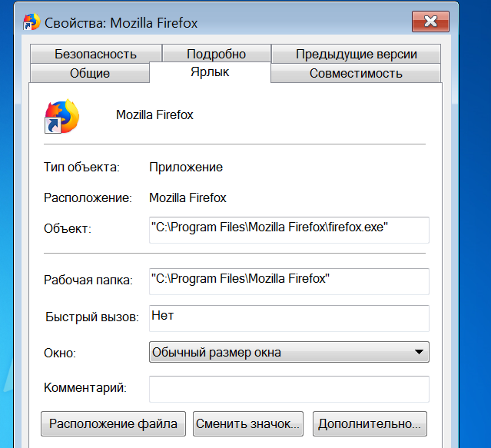Click the Обычный размер окна combo box text
This screenshot has height=448, width=491.
(x=217, y=352)
